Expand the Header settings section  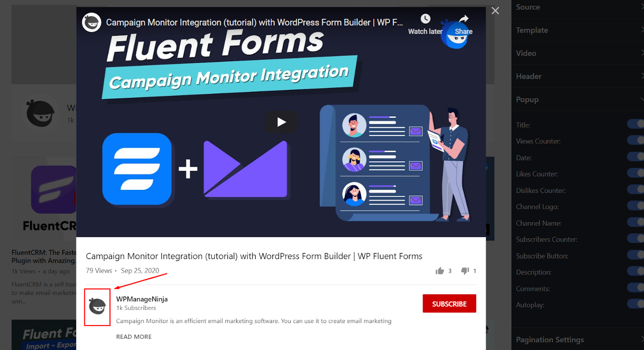tap(578, 76)
